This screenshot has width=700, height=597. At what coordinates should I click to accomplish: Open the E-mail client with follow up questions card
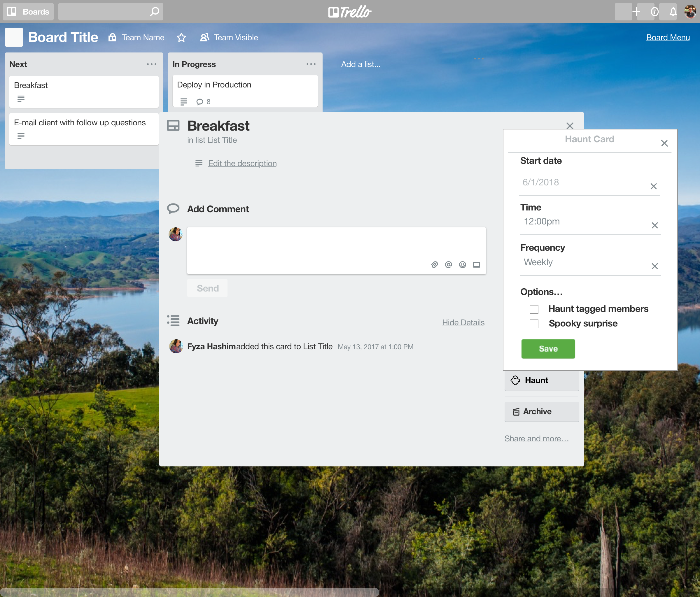coord(84,129)
